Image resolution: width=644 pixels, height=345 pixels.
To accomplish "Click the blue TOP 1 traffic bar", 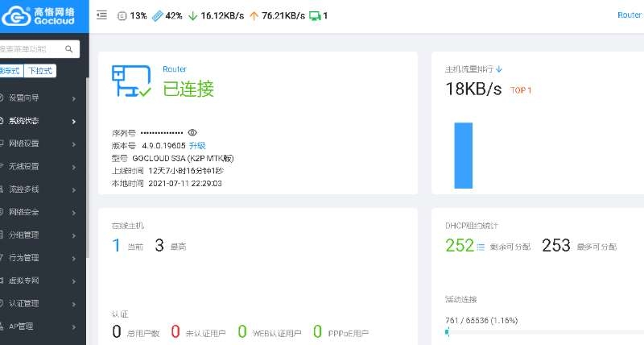I will 463,155.
